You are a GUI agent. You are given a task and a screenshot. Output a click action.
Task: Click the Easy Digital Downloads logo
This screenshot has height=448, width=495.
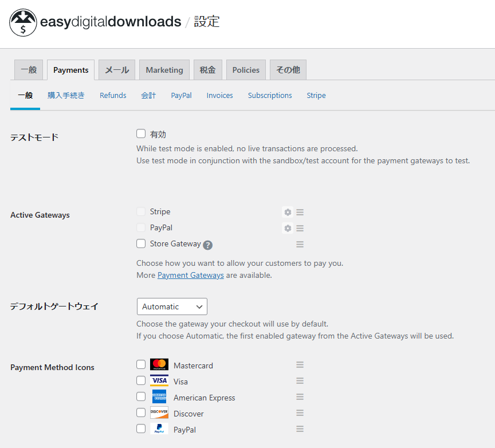23,23
